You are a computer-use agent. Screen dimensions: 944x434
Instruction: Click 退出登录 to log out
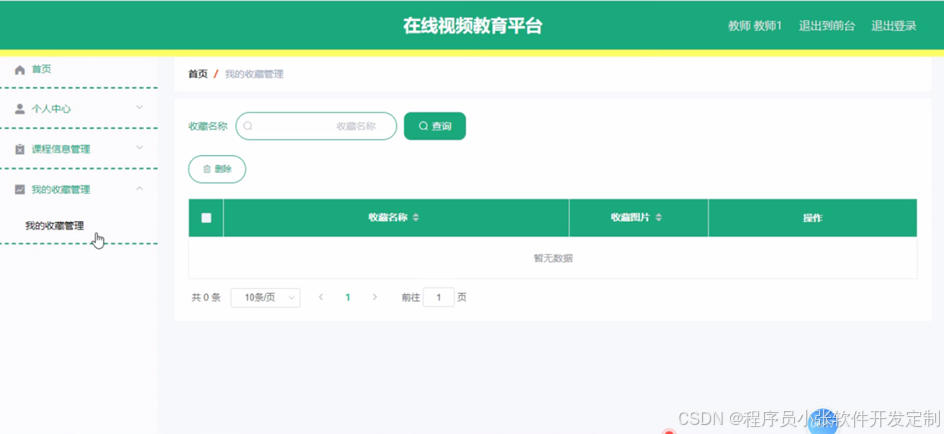(x=894, y=26)
